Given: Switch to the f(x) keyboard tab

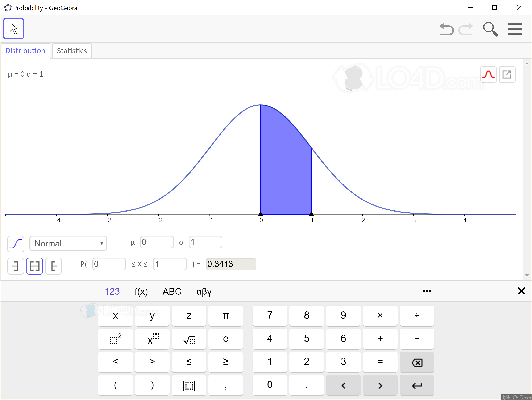Looking at the screenshot, I should (141, 292).
